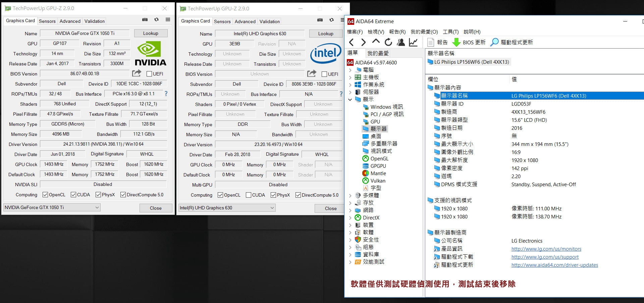Click the BIOS save/share icon in NVIDIA GPU-Z
Viewport: 644px width, 303px height.
[x=137, y=73]
